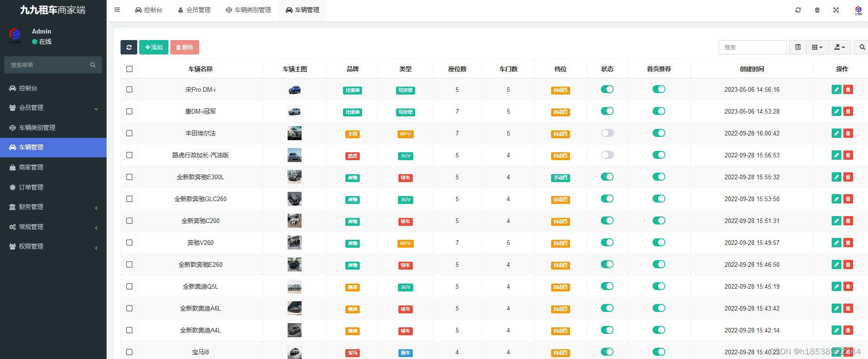Open 订单管理 in the sidebar
868x359 pixels.
coord(53,187)
